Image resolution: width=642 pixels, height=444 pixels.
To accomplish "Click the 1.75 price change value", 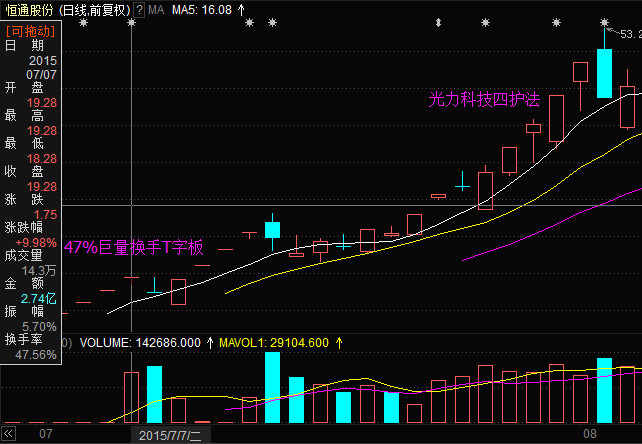I will 45,215.
